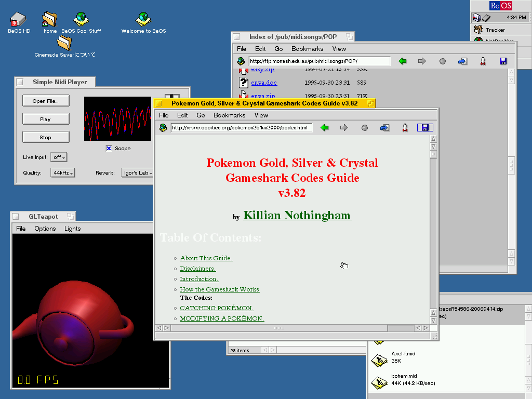Select the Axel-f.mid file icon
Image resolution: width=532 pixels, height=399 pixels.
[379, 361]
